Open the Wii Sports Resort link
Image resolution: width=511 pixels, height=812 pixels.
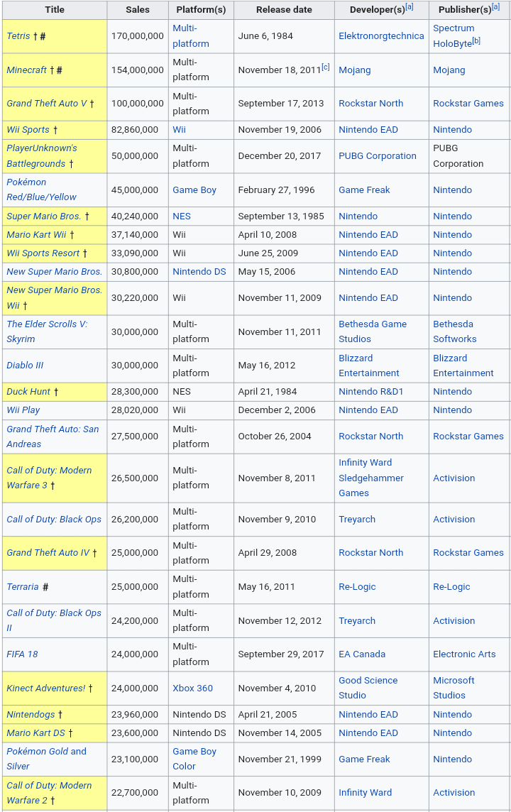pyautogui.click(x=43, y=254)
